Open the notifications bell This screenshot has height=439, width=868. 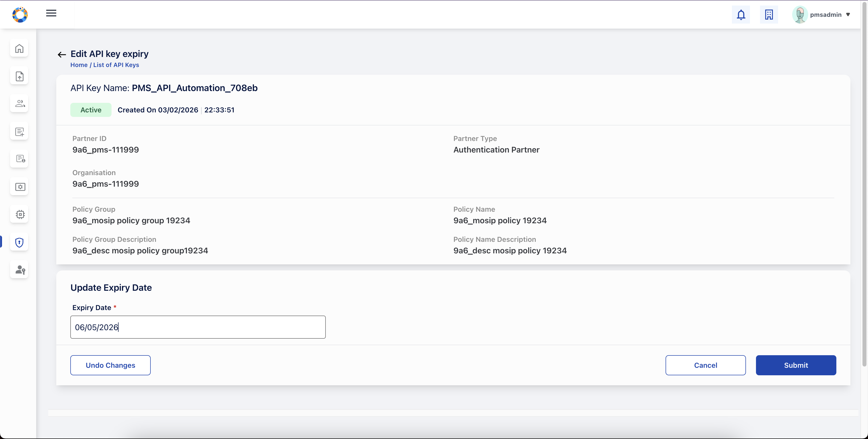pyautogui.click(x=741, y=15)
